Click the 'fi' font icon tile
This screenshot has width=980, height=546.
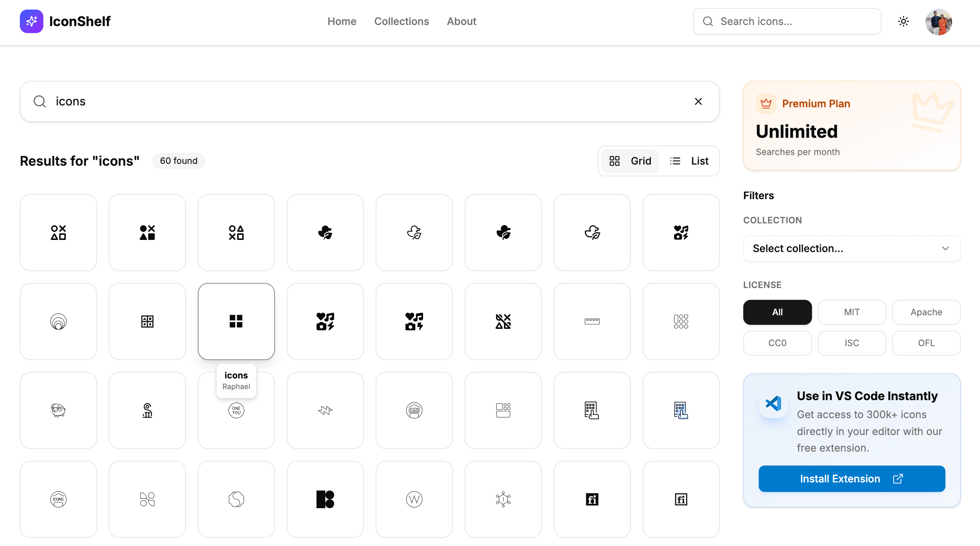592,499
